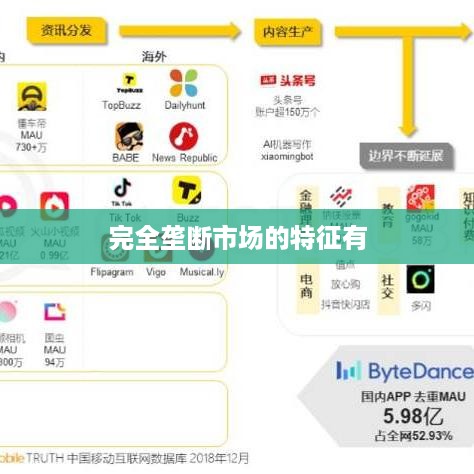
Task: Click the Musical.ly label
Action: 202,272
